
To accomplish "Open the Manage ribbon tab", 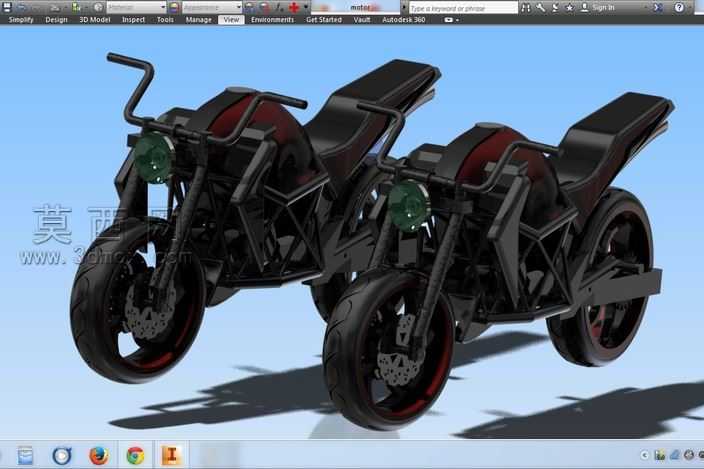I will [198, 20].
